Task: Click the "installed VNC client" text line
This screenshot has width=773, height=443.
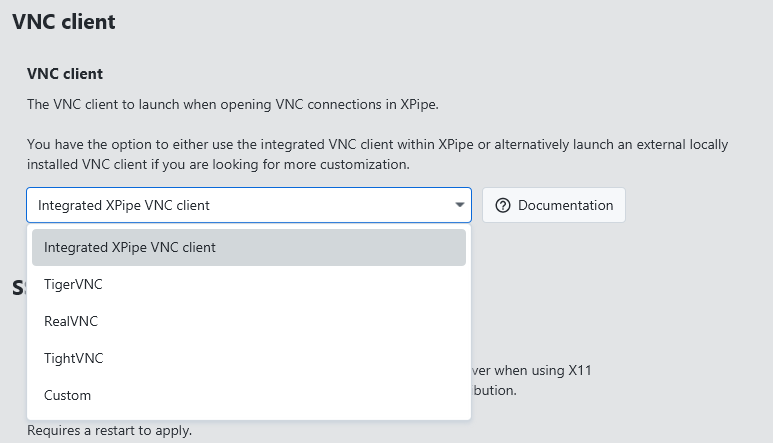Action: tap(218, 163)
